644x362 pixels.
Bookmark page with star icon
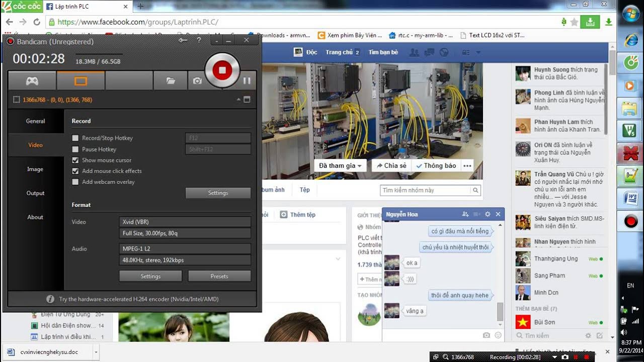(574, 22)
